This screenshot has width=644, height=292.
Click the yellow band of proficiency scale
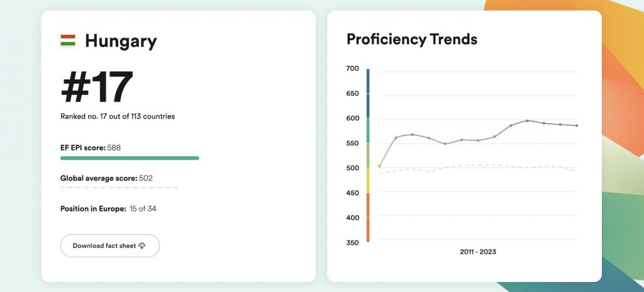point(368,180)
